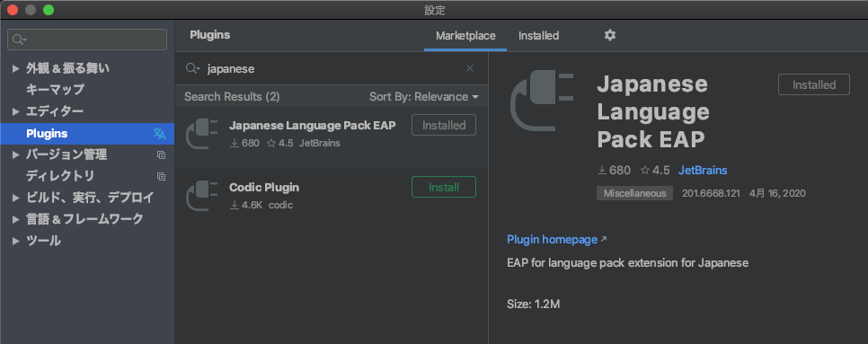Switch to Installed tab
The width and height of the screenshot is (868, 344).
pyautogui.click(x=538, y=35)
